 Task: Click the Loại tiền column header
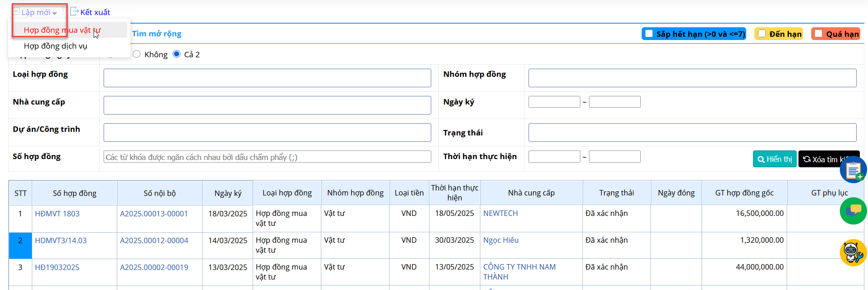[x=409, y=193]
